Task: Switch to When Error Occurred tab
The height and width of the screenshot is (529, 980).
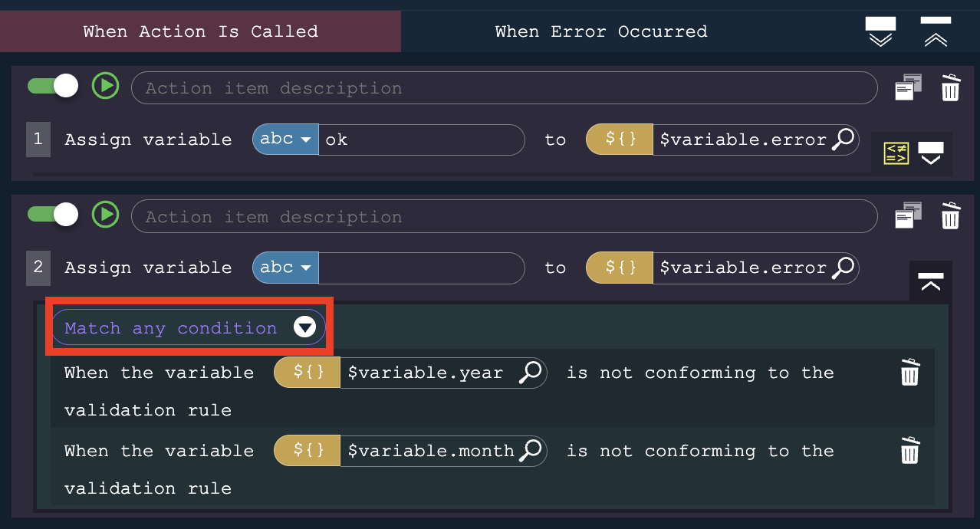Action: click(600, 31)
